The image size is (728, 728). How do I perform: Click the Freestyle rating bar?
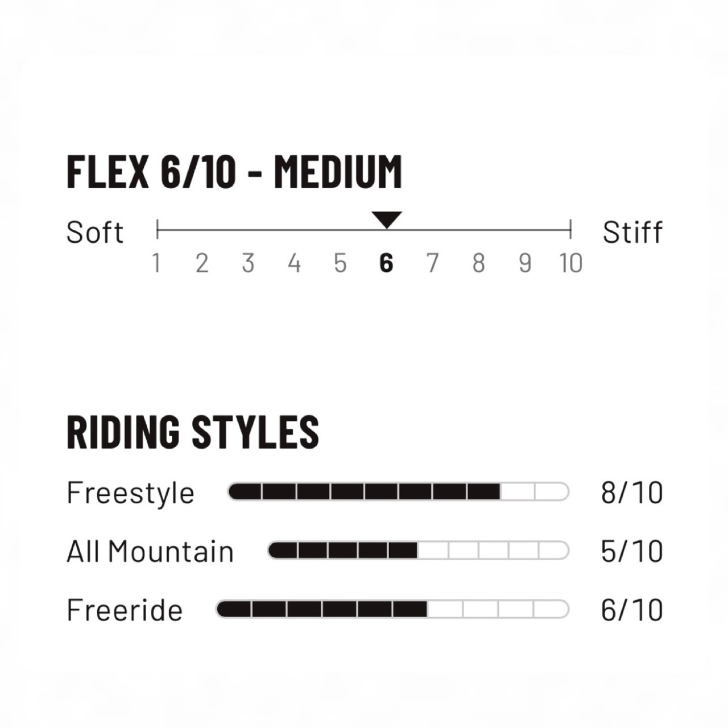tap(398, 491)
